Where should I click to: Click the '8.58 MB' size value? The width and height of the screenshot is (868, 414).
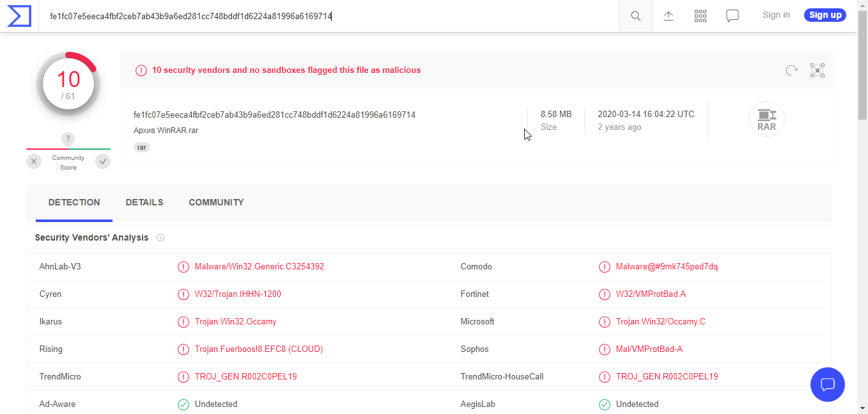coord(556,115)
